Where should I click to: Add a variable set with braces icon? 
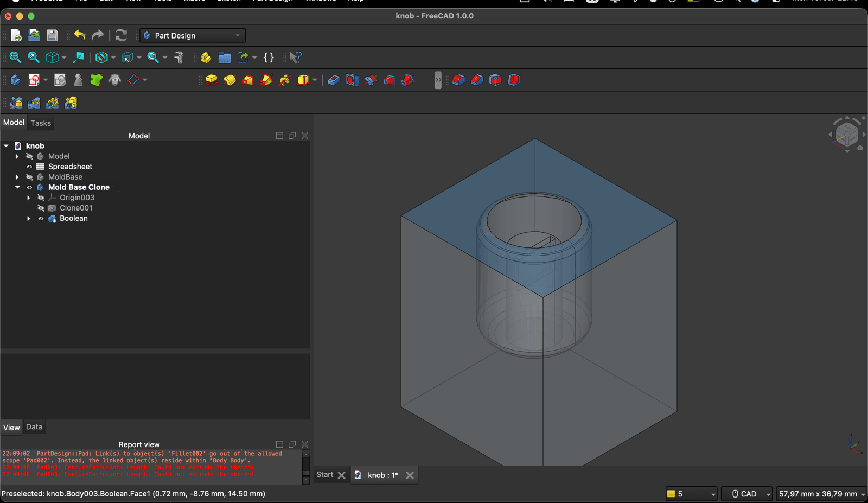click(x=269, y=58)
